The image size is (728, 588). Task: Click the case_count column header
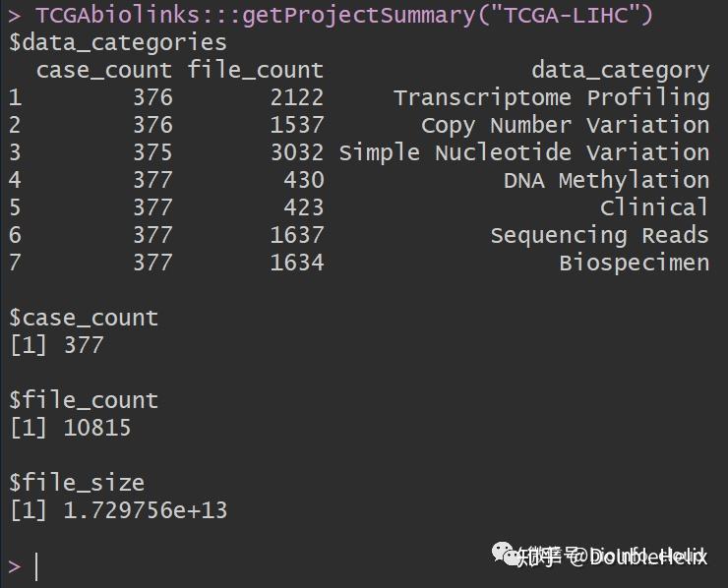103,70
